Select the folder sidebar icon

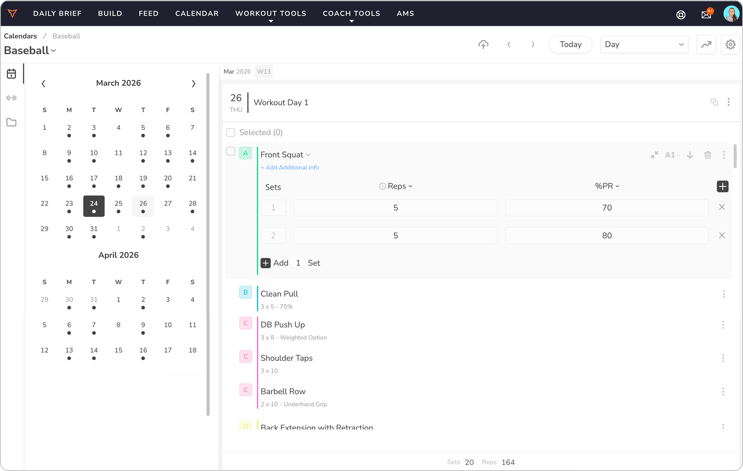coord(11,122)
